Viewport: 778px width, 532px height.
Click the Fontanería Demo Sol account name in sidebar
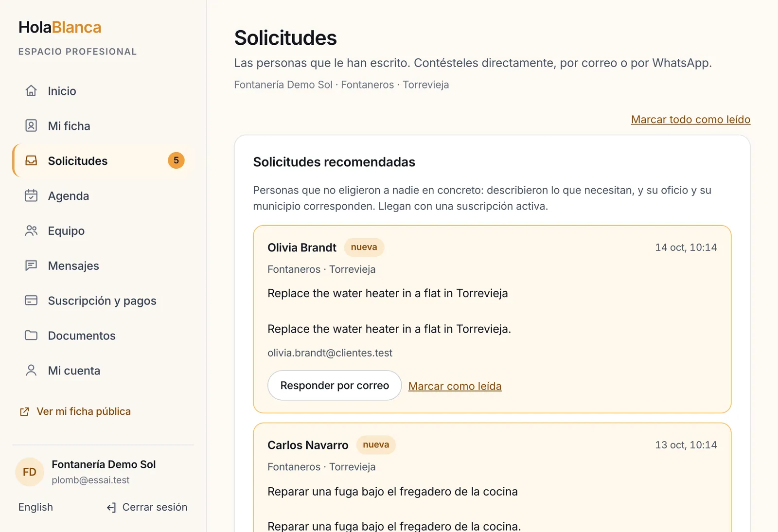coord(104,464)
